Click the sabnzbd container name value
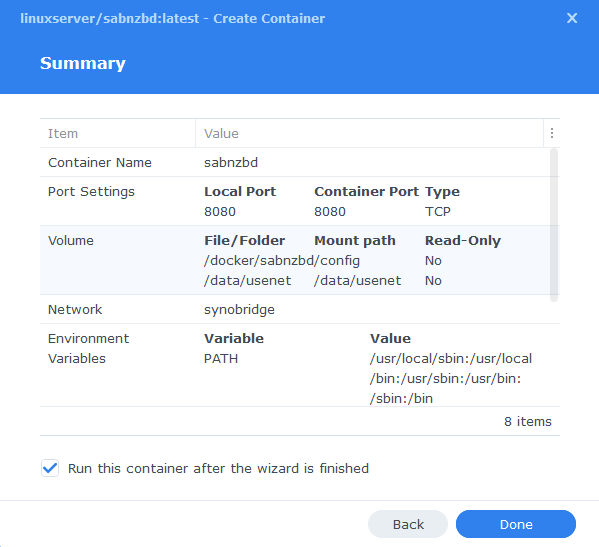 (x=231, y=163)
